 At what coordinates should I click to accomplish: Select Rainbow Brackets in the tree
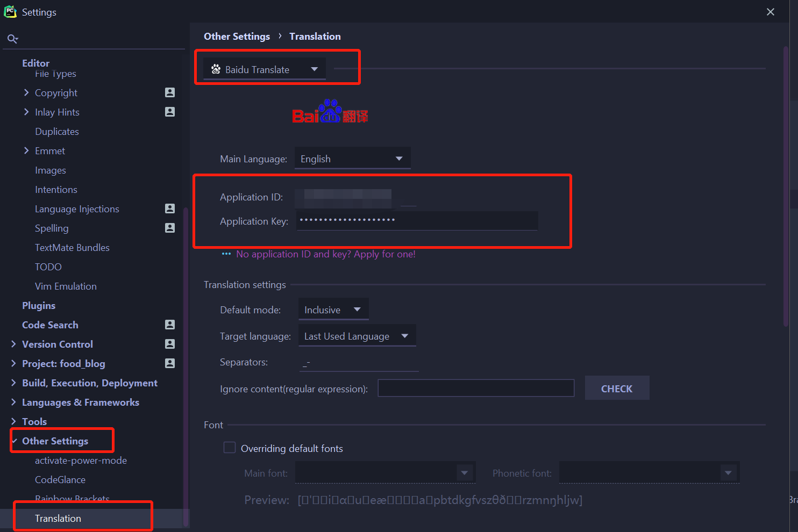(x=72, y=499)
